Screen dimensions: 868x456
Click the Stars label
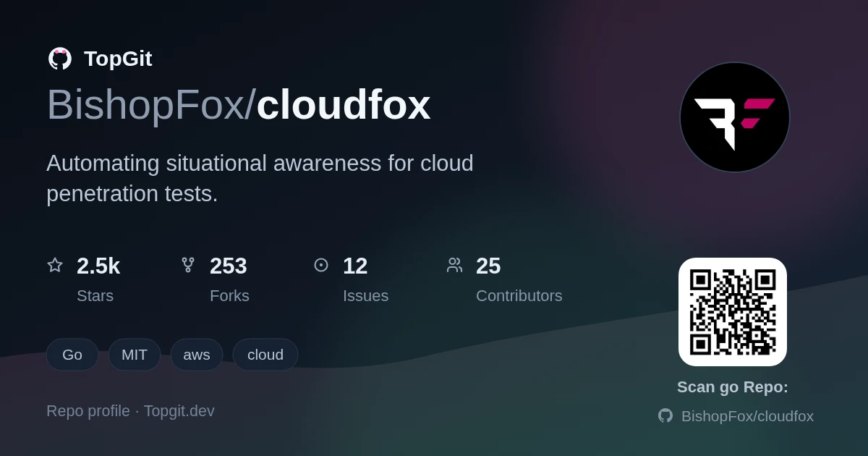click(x=95, y=296)
